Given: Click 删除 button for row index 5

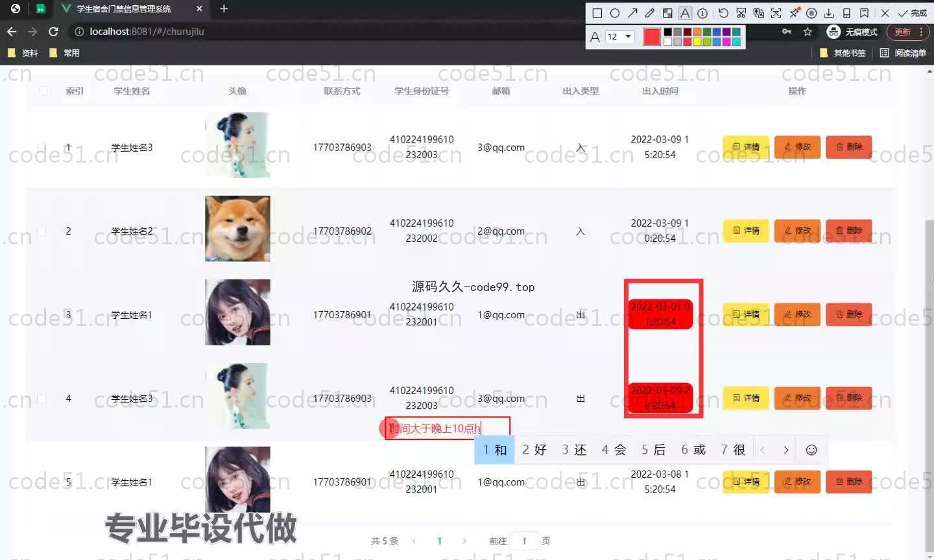Looking at the screenshot, I should pos(849,482).
